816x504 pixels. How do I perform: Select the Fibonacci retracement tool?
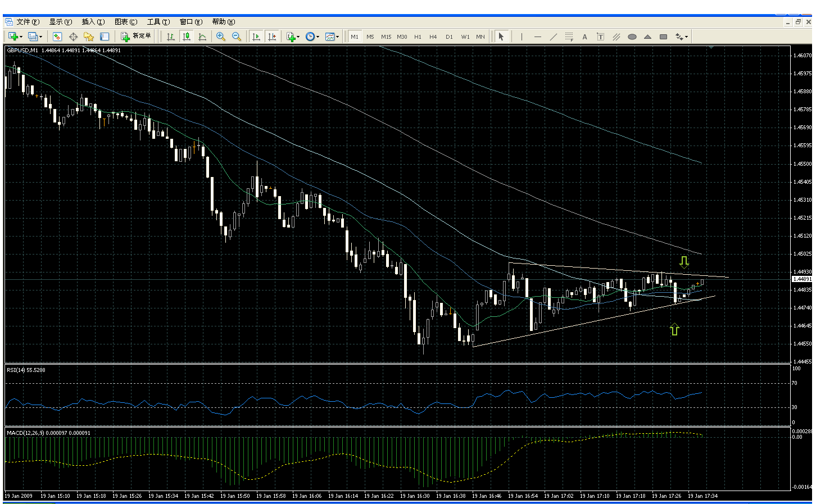point(569,37)
